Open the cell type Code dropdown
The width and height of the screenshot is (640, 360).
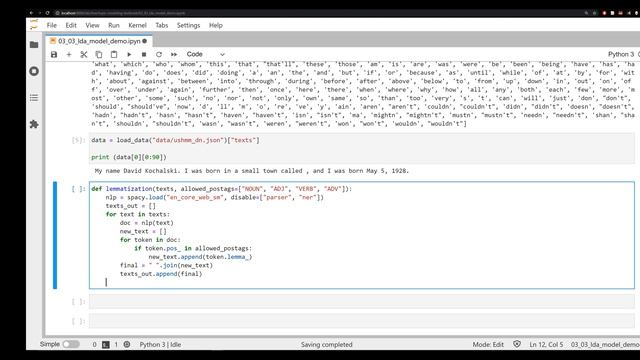click(x=206, y=54)
